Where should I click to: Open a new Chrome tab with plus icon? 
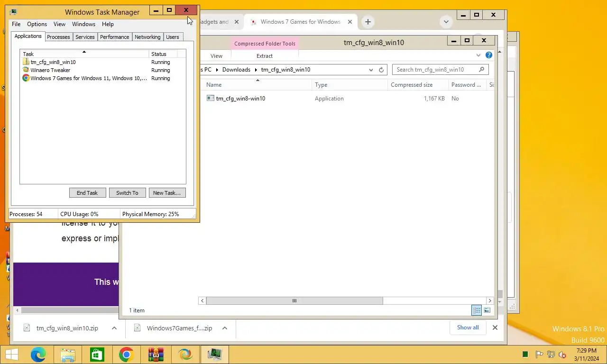tap(368, 22)
